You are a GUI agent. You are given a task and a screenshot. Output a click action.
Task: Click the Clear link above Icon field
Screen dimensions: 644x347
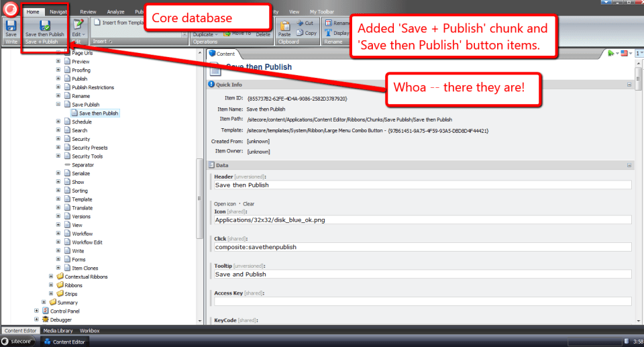pyautogui.click(x=248, y=204)
